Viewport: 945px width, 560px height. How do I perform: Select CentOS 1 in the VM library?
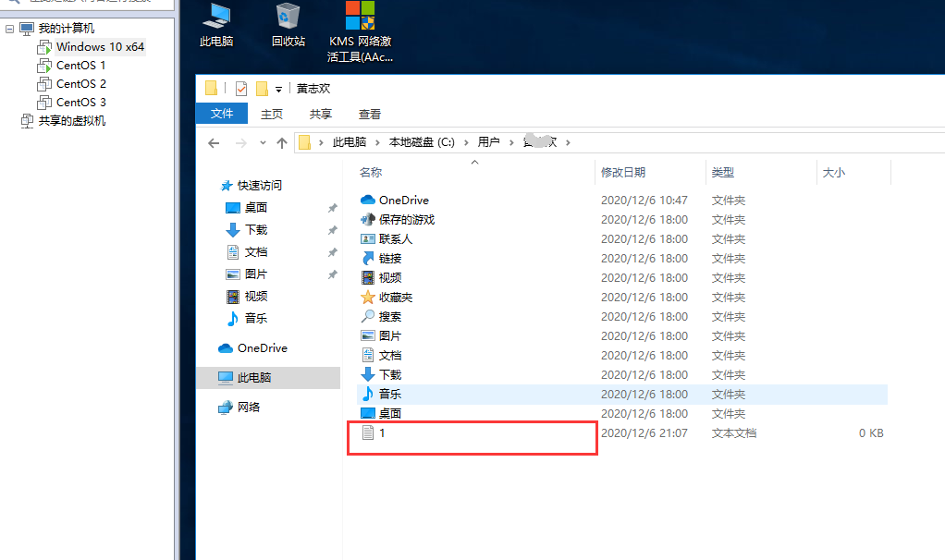coord(80,65)
